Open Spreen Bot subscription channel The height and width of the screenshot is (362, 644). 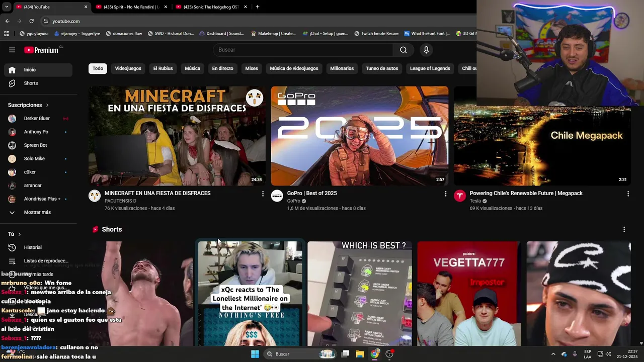38,145
